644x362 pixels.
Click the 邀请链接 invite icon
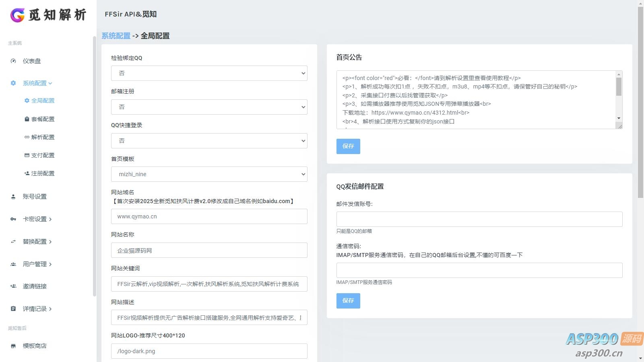click(x=13, y=286)
